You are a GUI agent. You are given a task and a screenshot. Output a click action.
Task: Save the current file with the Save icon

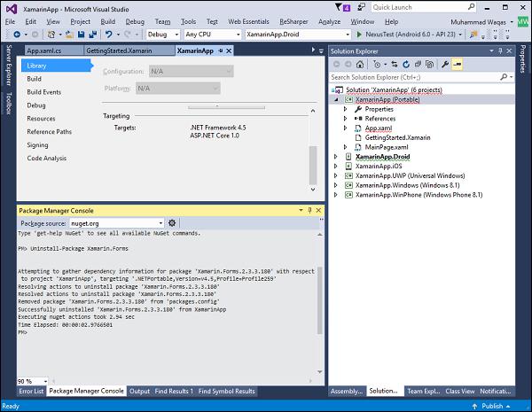[x=81, y=35]
